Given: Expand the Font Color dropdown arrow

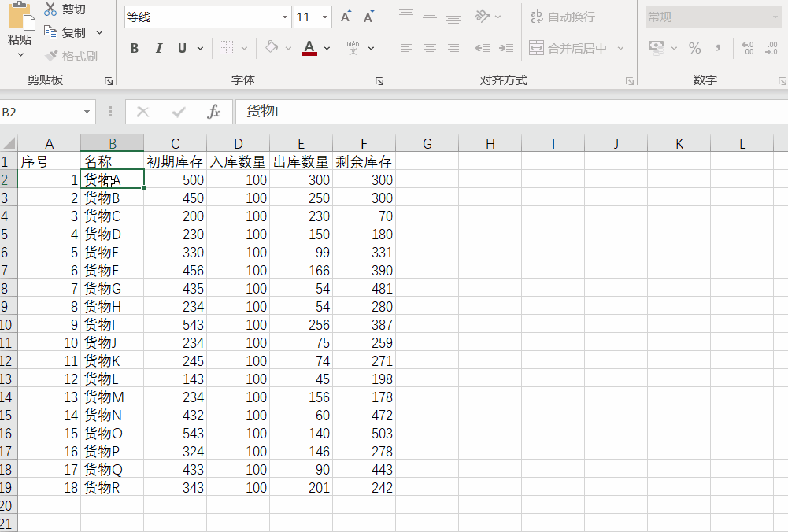Looking at the screenshot, I should 327,48.
